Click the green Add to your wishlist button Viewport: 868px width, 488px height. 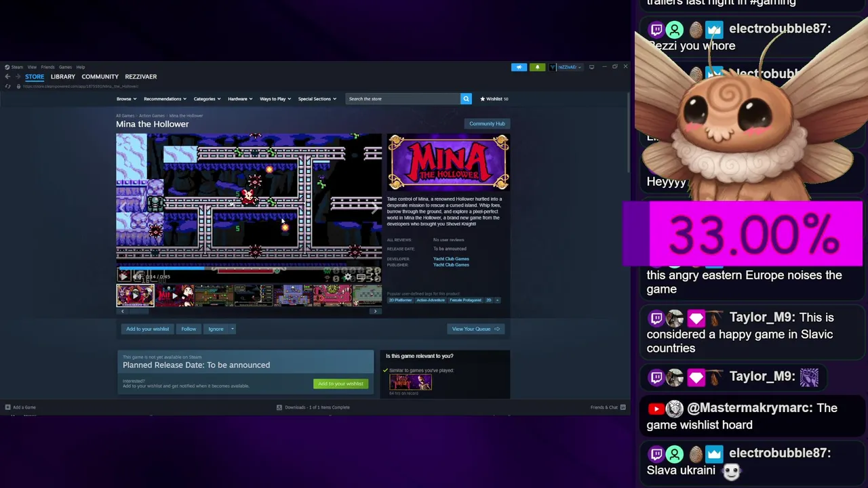click(x=341, y=384)
